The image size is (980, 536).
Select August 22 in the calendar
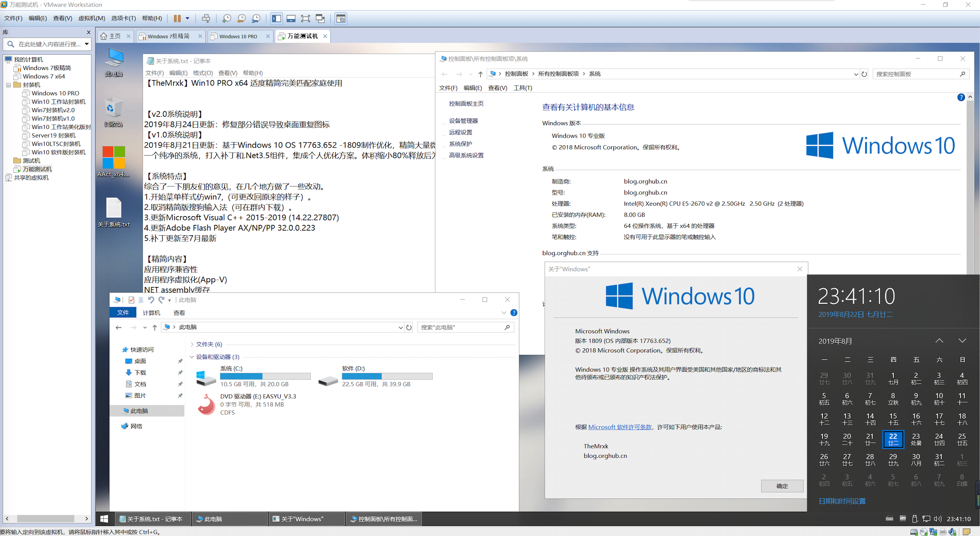pyautogui.click(x=893, y=439)
